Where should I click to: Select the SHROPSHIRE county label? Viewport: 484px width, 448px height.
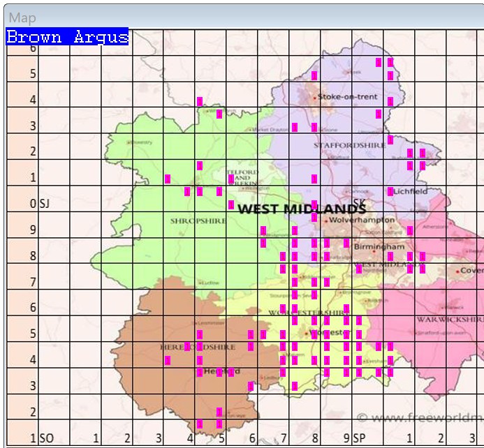point(198,221)
